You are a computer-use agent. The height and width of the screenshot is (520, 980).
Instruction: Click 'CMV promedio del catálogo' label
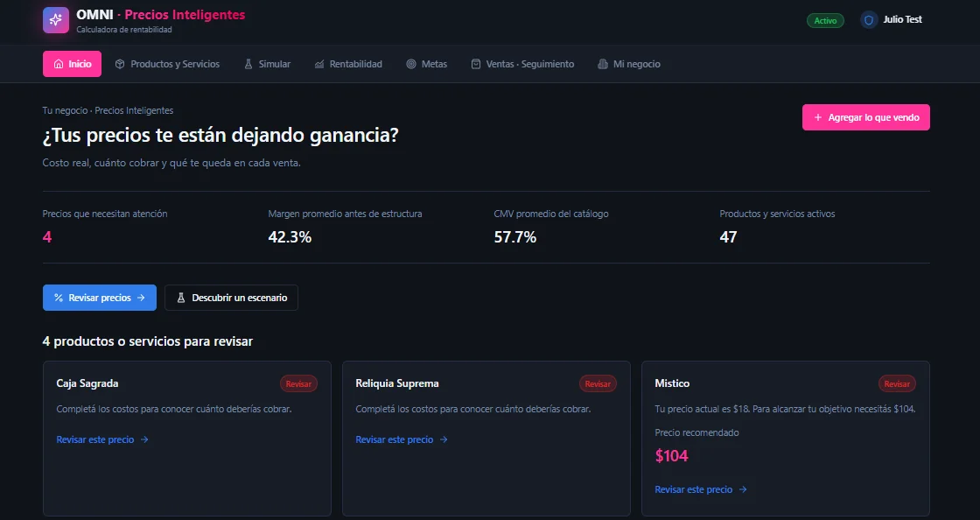[551, 214]
